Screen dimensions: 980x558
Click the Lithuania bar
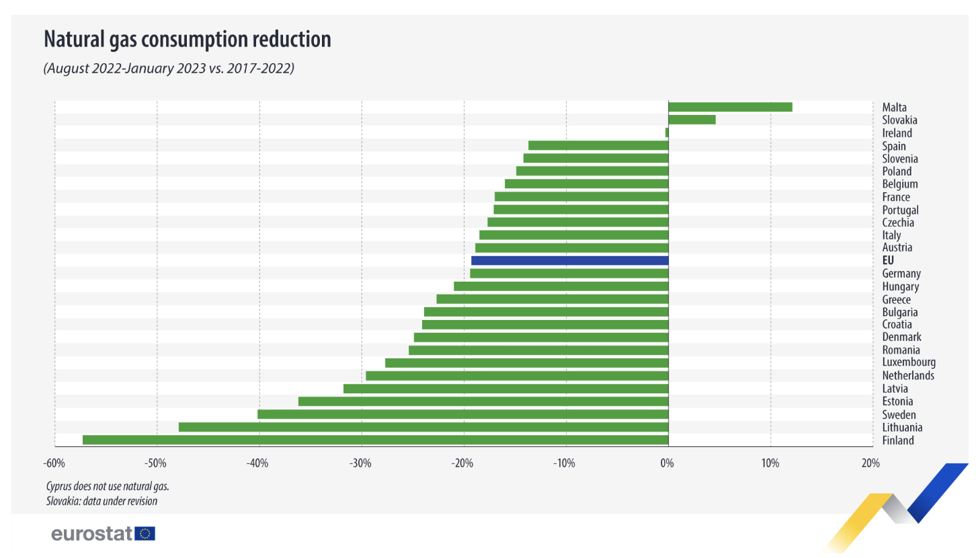(x=423, y=427)
